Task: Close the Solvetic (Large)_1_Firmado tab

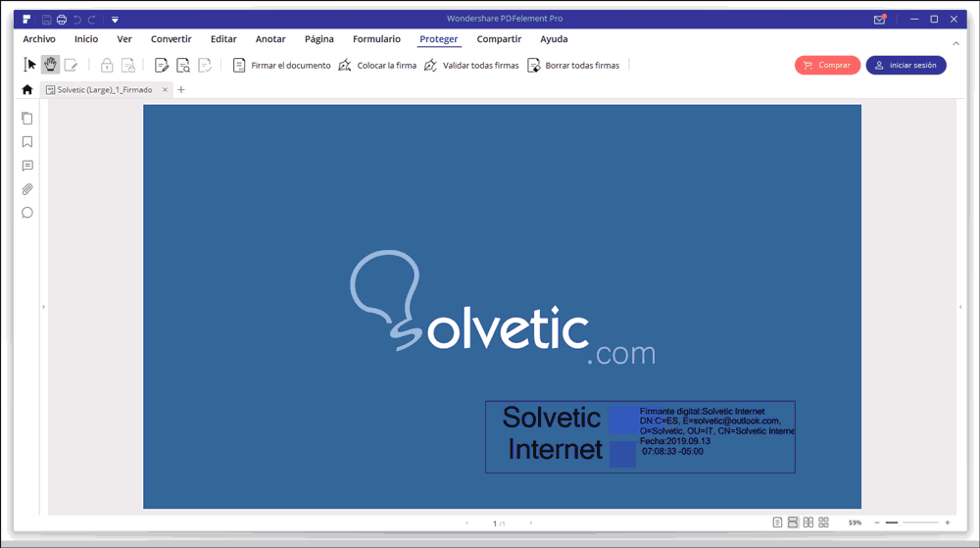Action: coord(165,90)
